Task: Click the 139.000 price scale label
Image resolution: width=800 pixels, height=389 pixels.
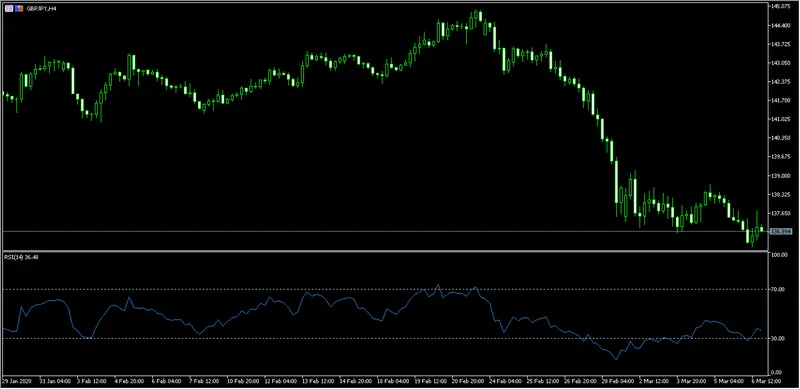Action: point(782,176)
